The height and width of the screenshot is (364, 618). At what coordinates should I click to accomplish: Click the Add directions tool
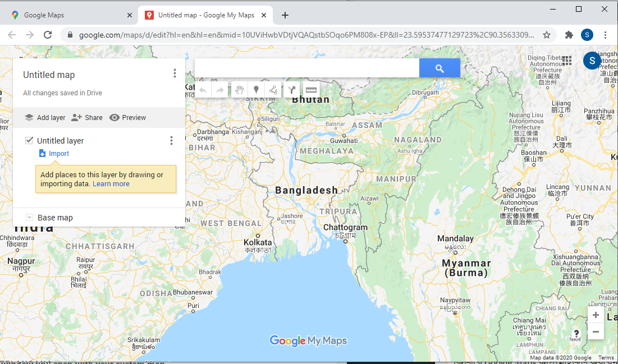tap(292, 90)
